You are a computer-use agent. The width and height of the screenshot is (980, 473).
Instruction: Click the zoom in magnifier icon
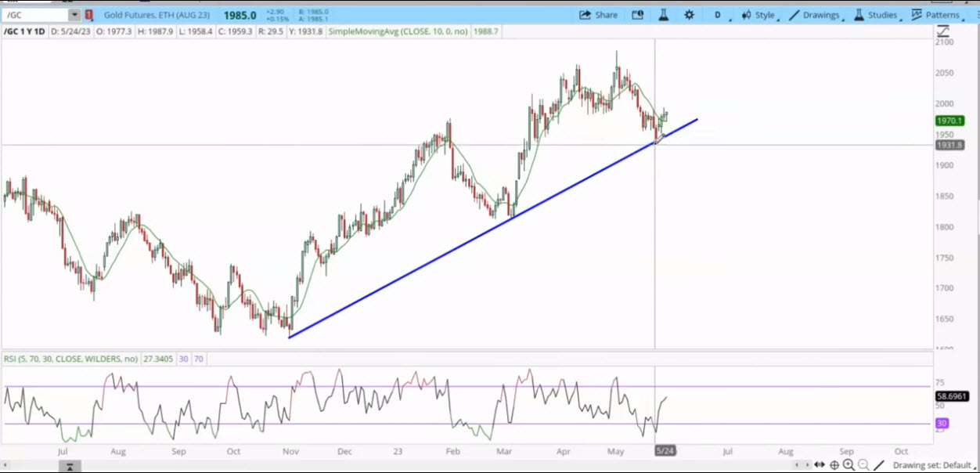(x=848, y=465)
